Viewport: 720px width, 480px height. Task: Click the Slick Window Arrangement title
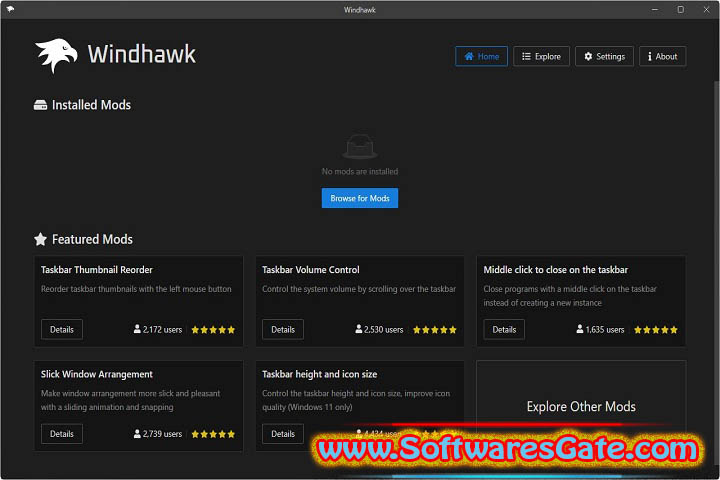click(x=96, y=374)
